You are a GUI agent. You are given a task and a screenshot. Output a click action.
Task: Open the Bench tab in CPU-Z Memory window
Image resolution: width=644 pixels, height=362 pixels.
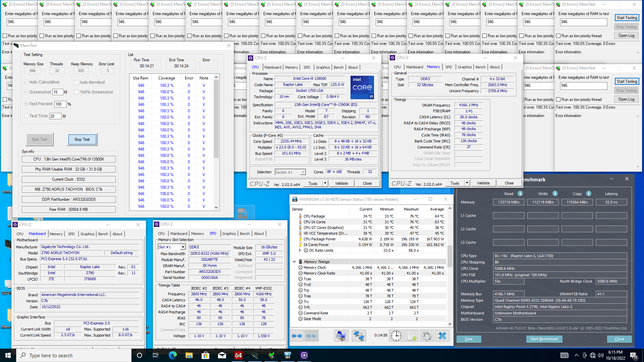tap(480, 67)
